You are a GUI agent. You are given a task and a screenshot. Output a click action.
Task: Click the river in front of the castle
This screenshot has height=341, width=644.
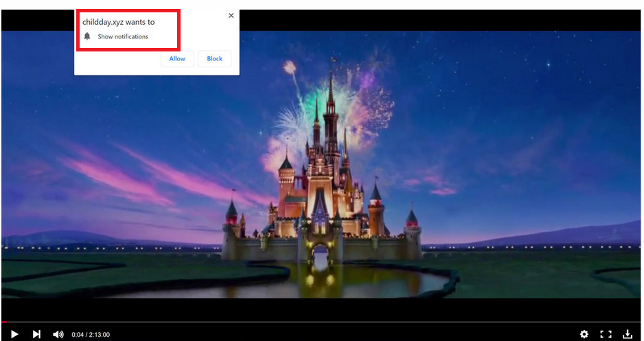click(x=384, y=280)
